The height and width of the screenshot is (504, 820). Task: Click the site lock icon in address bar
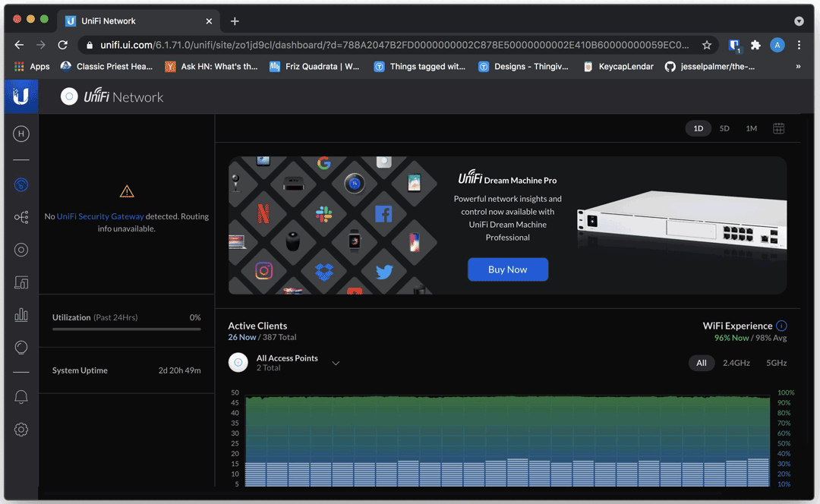[x=90, y=46]
